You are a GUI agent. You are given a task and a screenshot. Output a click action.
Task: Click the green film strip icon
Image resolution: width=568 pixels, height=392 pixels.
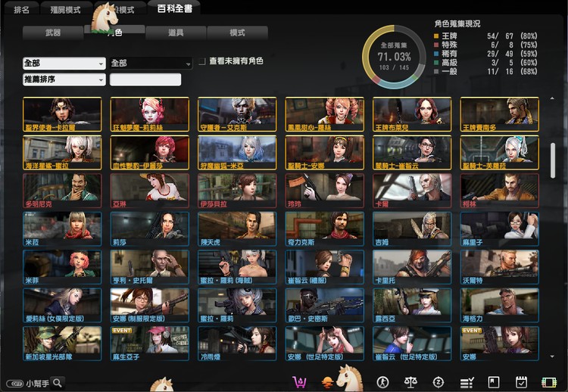548,382
